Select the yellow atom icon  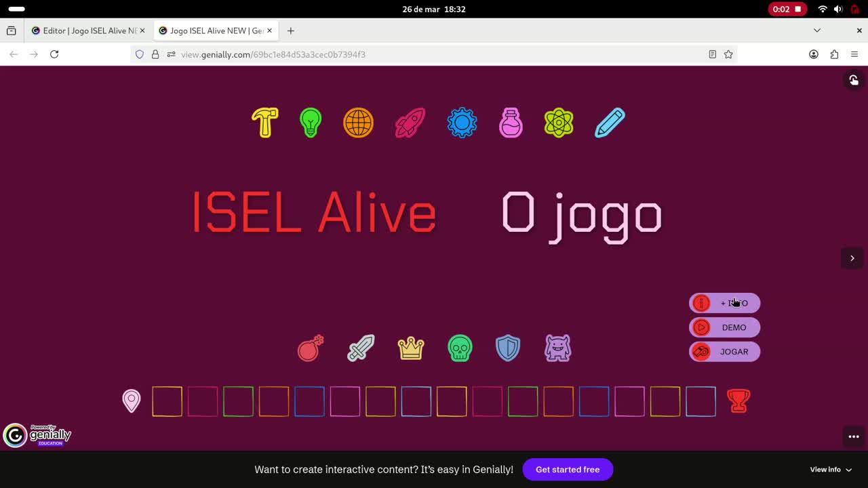558,123
